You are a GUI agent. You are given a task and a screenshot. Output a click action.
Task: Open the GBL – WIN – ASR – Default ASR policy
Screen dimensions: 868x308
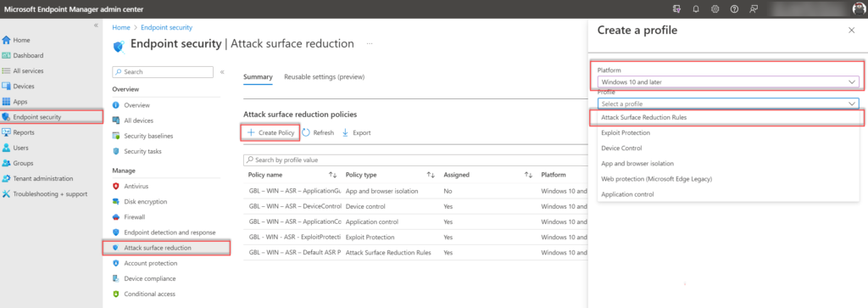415,253
